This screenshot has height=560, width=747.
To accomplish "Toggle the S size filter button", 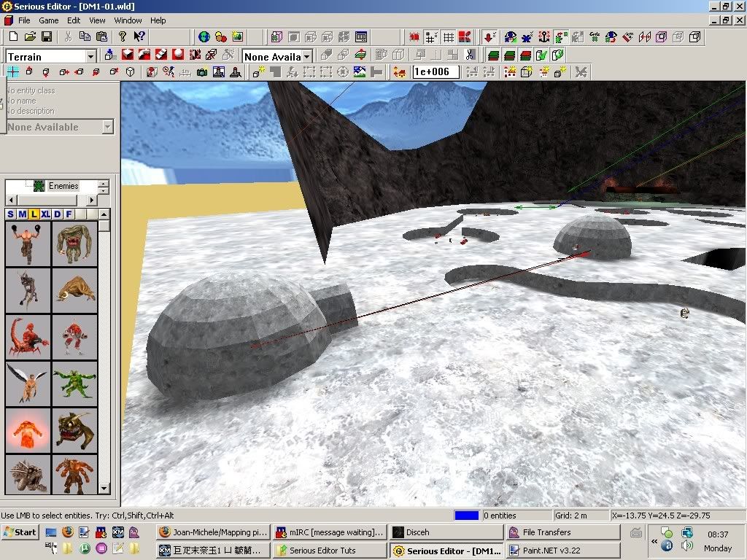I will 11,214.
